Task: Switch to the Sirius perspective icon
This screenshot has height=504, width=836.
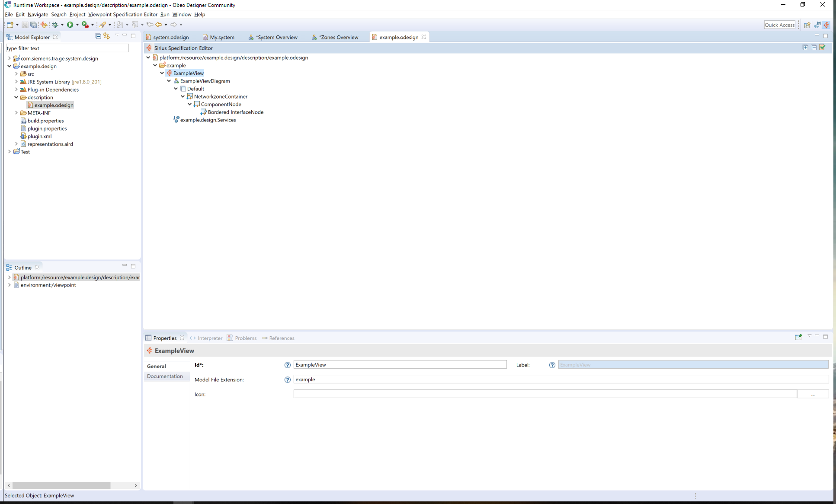Action: 826,25
